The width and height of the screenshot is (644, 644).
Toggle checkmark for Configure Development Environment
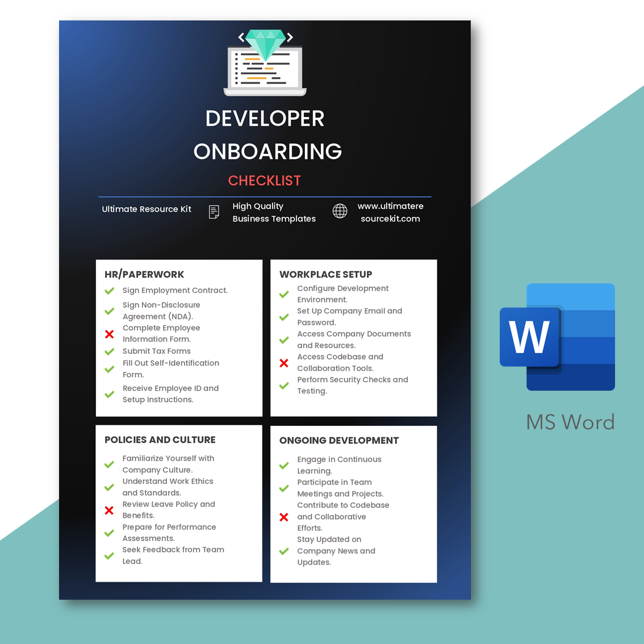(x=284, y=294)
